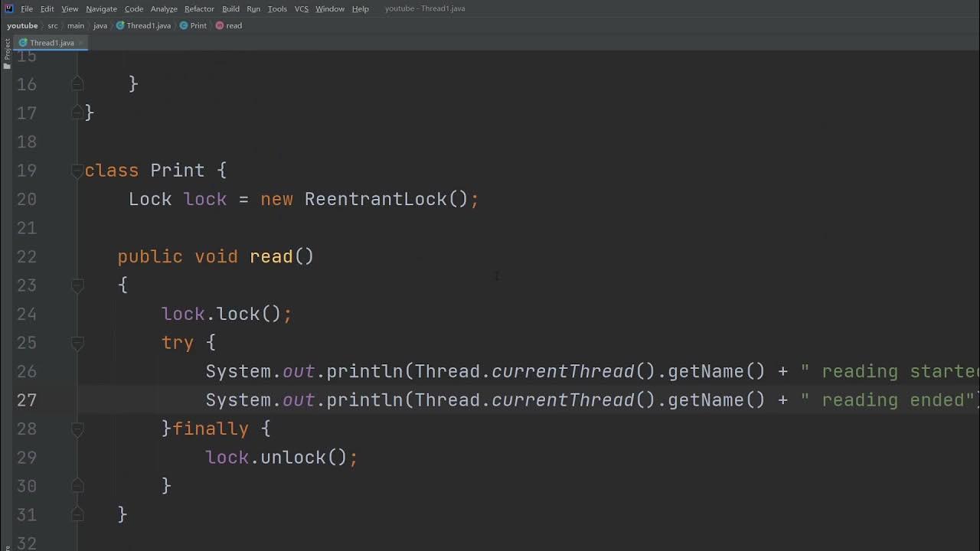Click 'Lock lock' field declaration on line 20
The image size is (980, 551).
coord(178,199)
